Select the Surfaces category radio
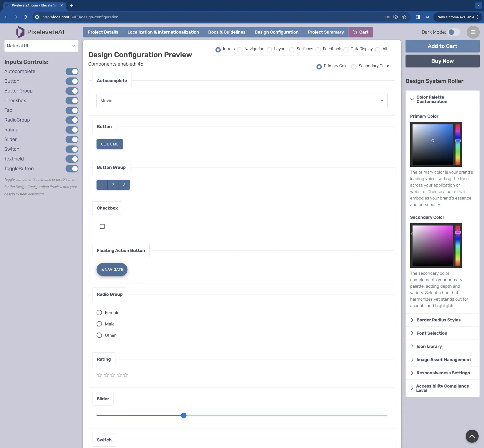Image resolution: width=484 pixels, height=448 pixels. click(292, 50)
